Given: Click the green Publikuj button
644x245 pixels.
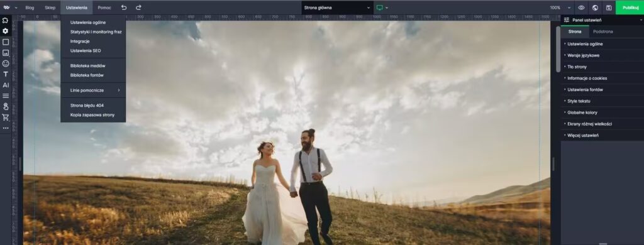Looking at the screenshot, I should coord(630,8).
